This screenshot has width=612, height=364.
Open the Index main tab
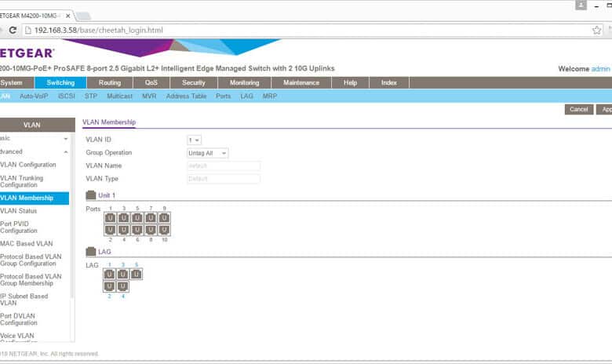tap(388, 82)
